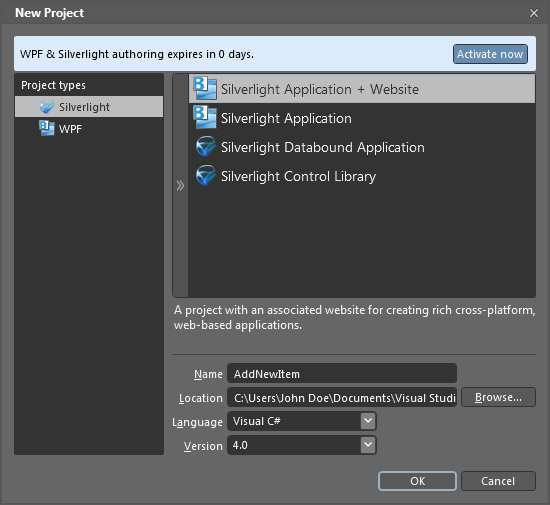
Task: Click the Visual C# language combo box
Action: pos(302,421)
